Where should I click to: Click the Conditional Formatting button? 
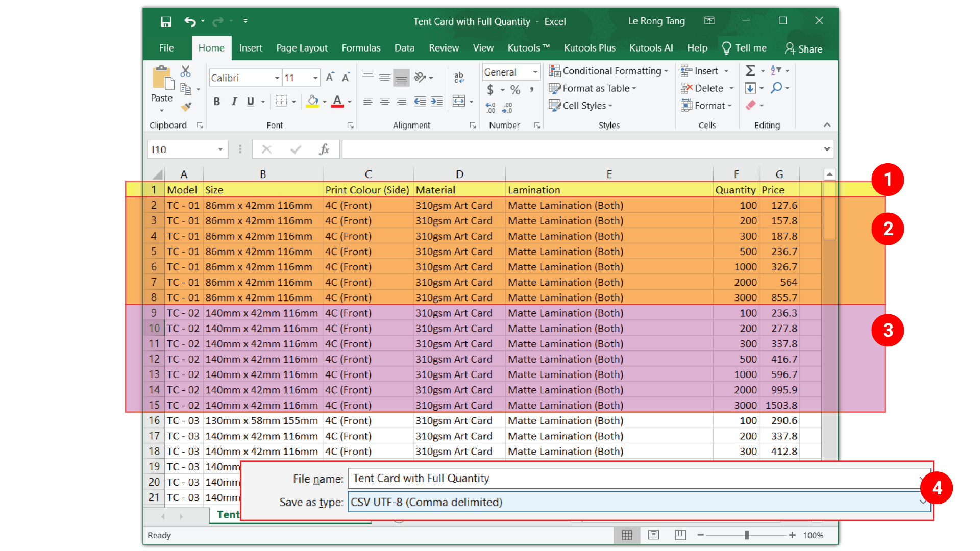click(607, 71)
